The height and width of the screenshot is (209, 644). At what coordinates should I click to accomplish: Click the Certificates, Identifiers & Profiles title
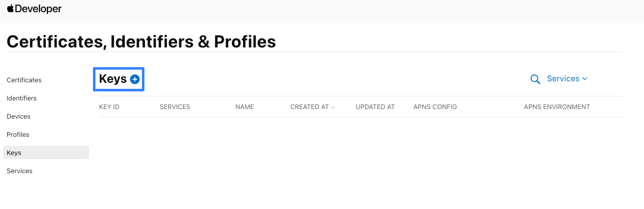[141, 41]
